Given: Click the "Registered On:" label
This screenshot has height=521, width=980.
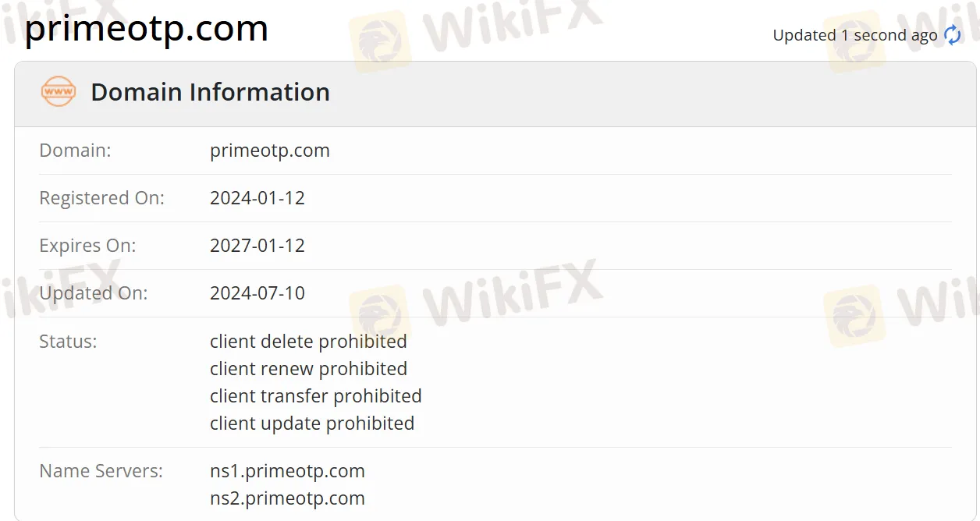Looking at the screenshot, I should click(x=101, y=198).
